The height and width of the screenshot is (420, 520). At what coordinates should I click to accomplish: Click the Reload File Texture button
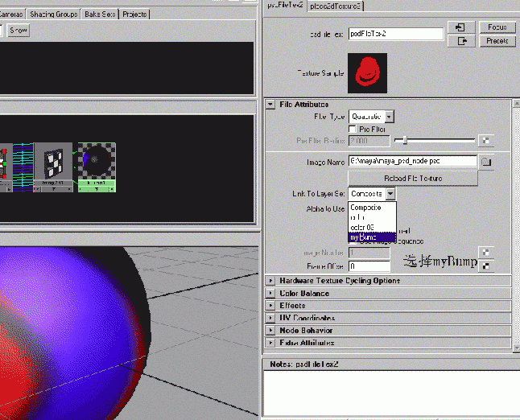pyautogui.click(x=412, y=178)
